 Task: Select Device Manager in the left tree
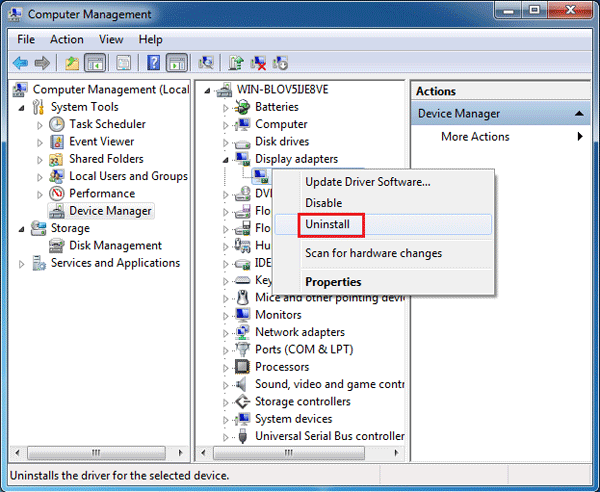tap(110, 211)
